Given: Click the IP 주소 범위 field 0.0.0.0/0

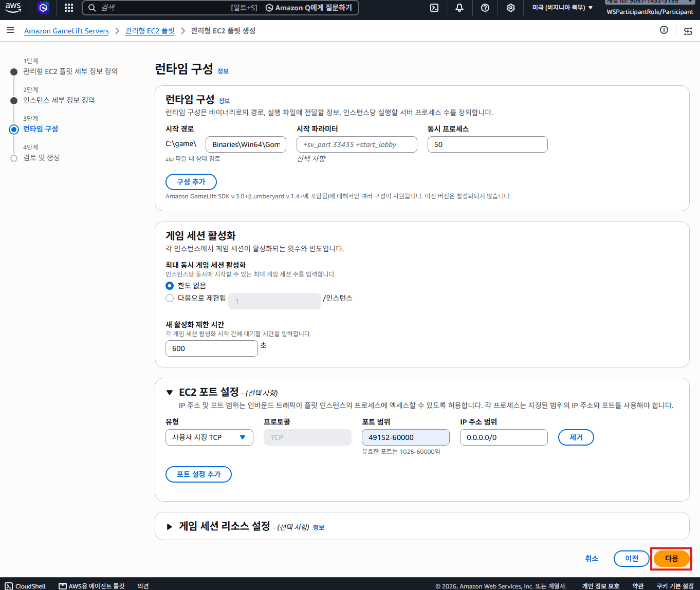Looking at the screenshot, I should pos(504,437).
